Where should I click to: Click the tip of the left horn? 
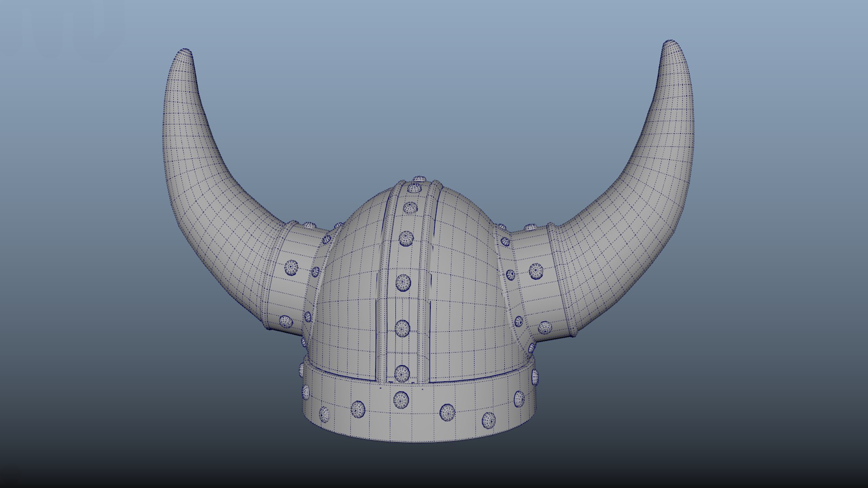(x=184, y=53)
